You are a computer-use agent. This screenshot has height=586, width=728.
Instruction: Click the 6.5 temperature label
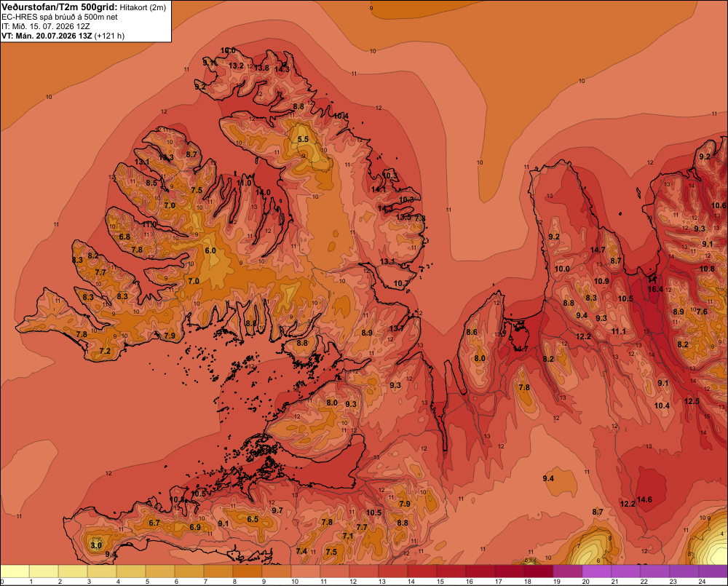pos(253,519)
